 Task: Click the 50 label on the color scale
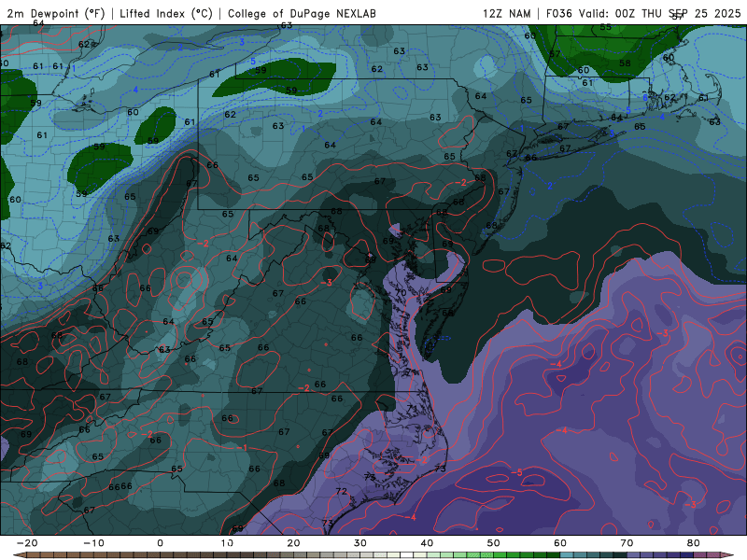point(494,543)
